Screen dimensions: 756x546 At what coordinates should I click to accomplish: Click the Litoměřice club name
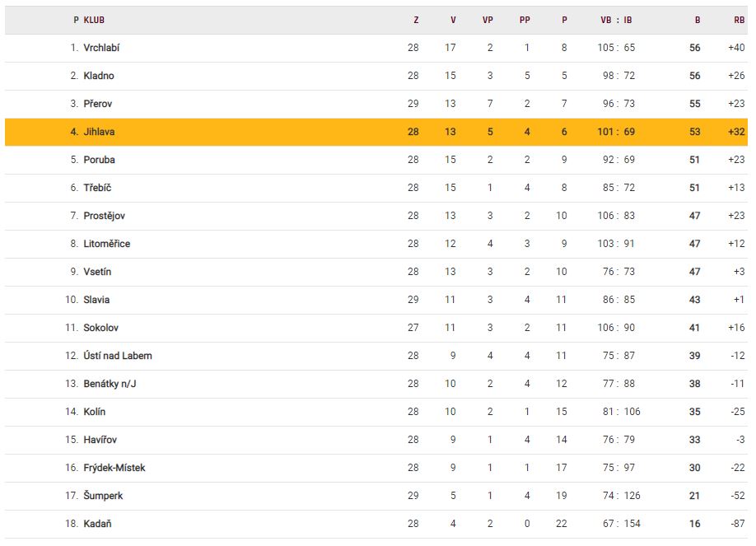click(106, 244)
